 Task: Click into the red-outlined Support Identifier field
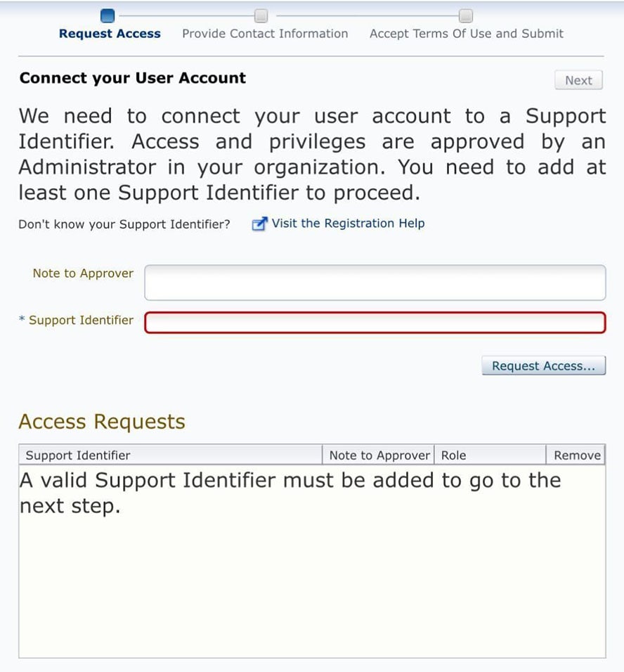click(375, 323)
